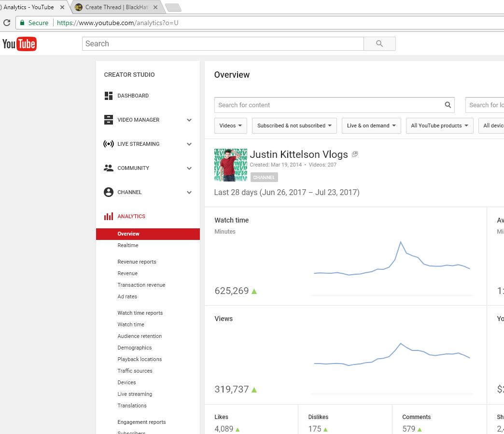Click the green arrow next to Views total

254,390
